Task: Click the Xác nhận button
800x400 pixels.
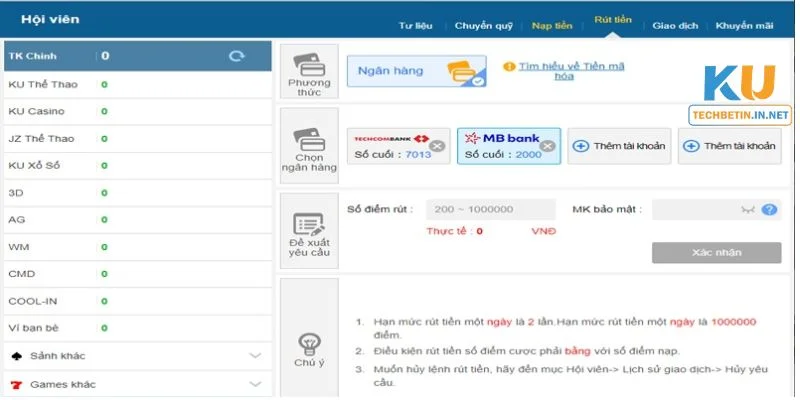Action: tap(716, 253)
